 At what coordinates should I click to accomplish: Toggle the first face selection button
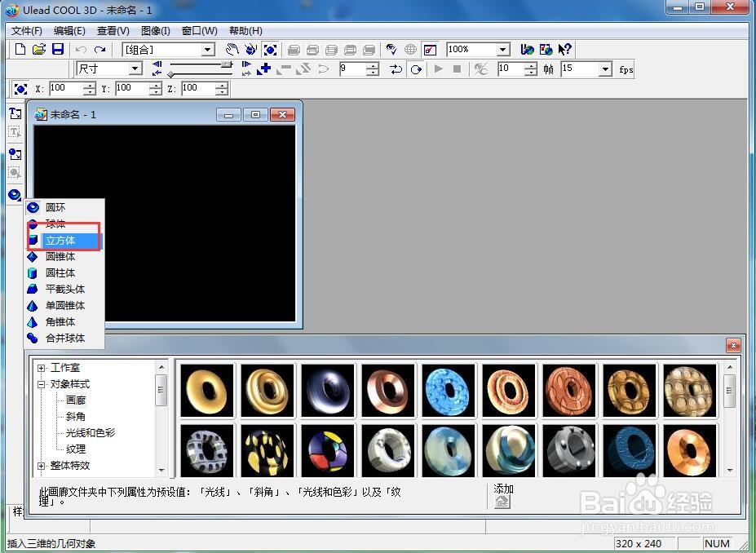294,50
